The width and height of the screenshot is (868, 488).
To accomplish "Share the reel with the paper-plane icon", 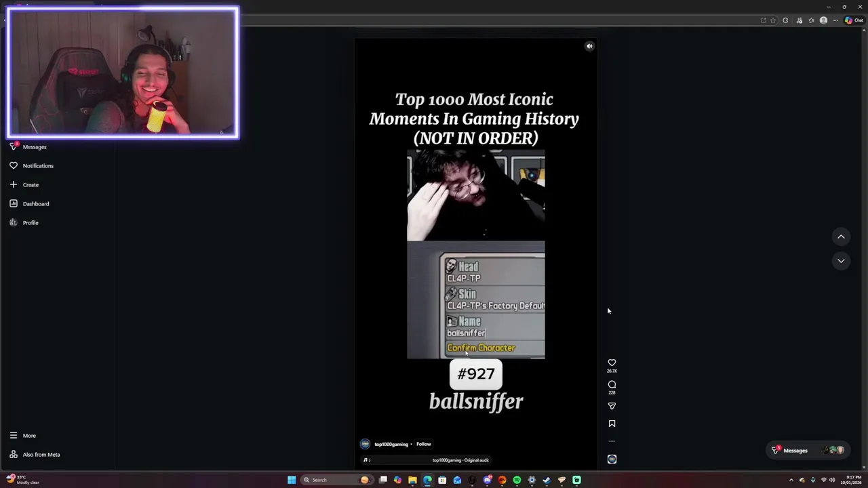I will pyautogui.click(x=612, y=406).
